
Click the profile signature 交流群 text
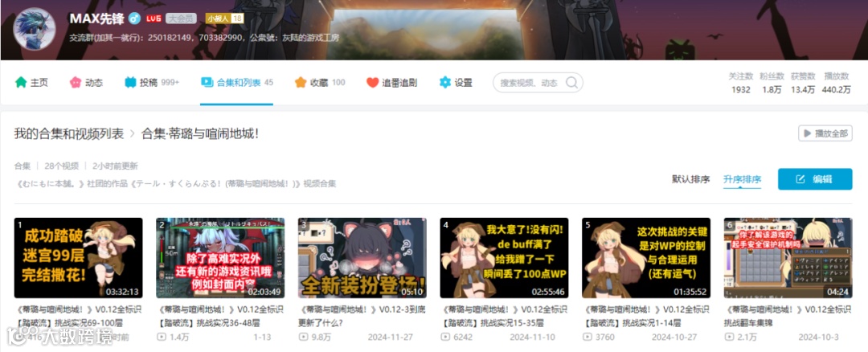204,39
